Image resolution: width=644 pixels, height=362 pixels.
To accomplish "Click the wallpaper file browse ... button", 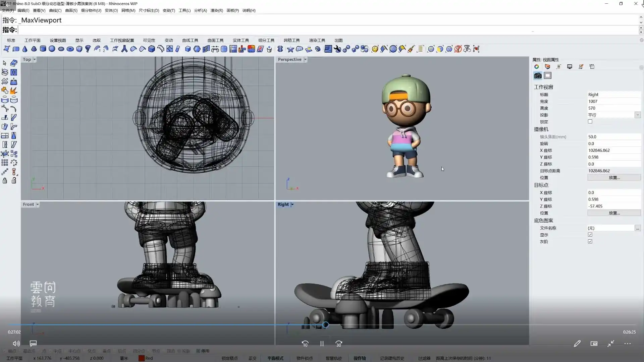I will pos(637,228).
